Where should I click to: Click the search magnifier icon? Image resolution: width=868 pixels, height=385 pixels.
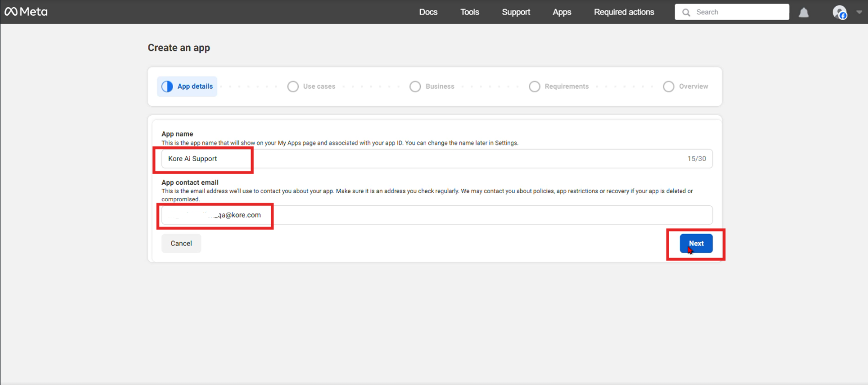point(686,12)
